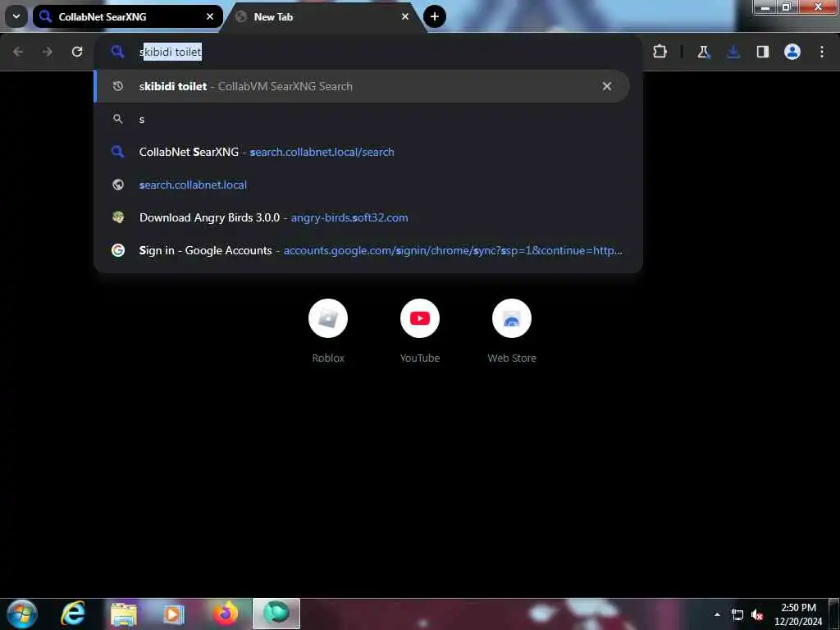This screenshot has height=630, width=840.
Task: Open Windows Explorer from the taskbar
Action: coord(124,614)
